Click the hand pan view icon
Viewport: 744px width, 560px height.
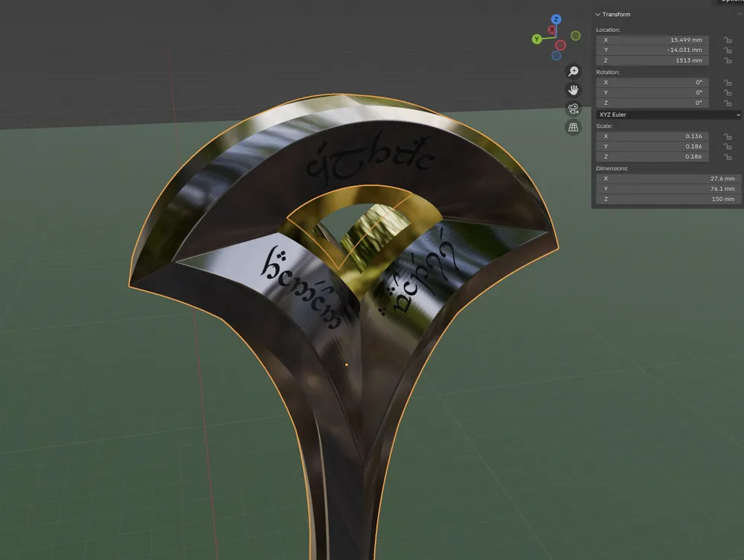click(573, 90)
